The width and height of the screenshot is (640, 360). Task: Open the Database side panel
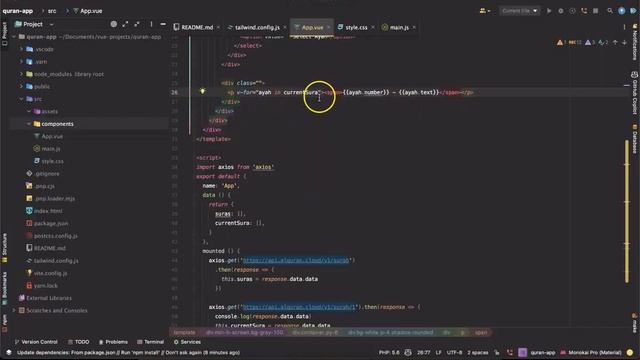coord(635,139)
